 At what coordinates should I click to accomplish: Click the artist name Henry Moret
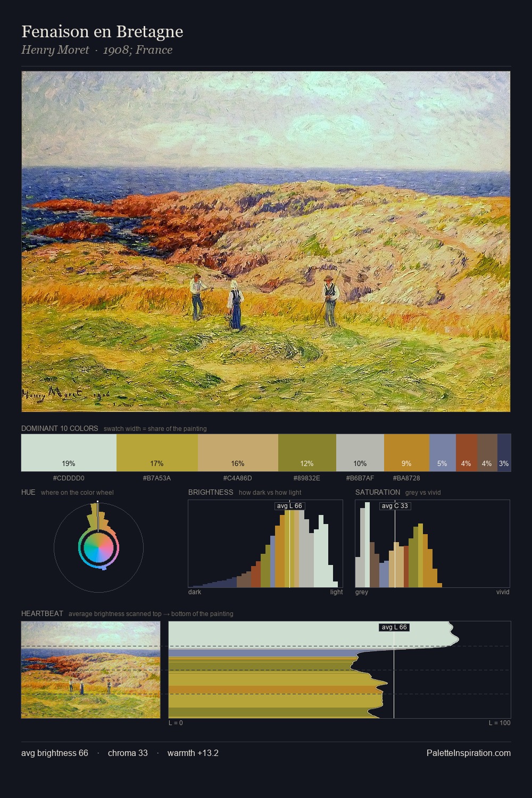[55, 50]
